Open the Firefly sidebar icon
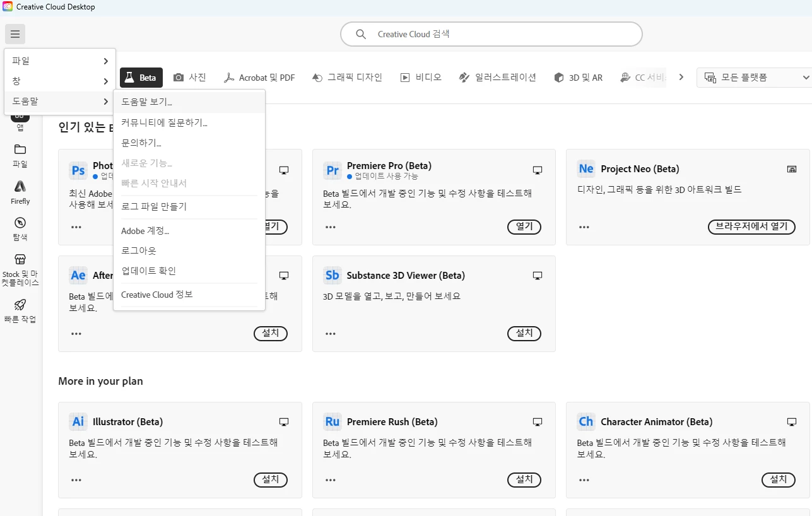Image resolution: width=812 pixels, height=516 pixels. click(x=20, y=186)
